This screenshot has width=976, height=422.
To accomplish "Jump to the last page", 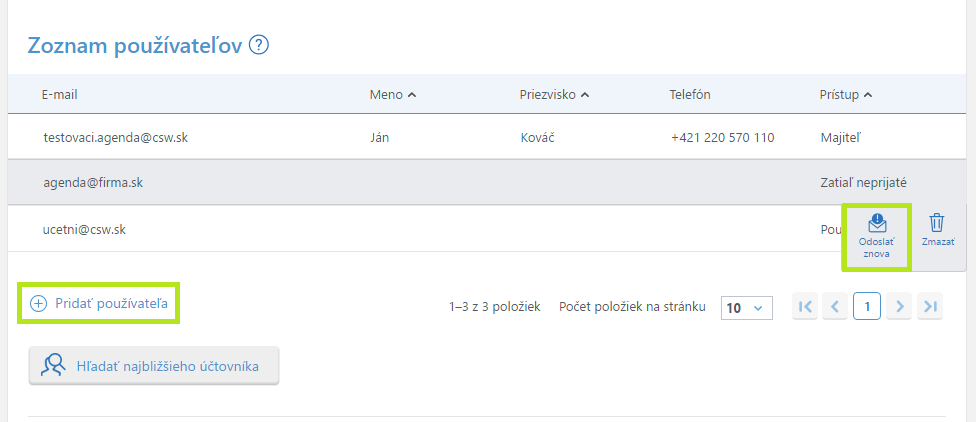I will (930, 307).
